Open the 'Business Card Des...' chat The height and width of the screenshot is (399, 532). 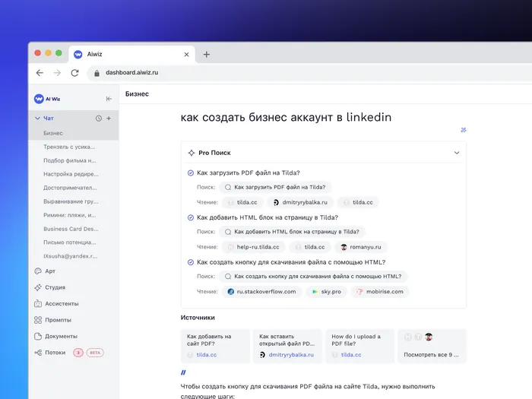click(71, 229)
